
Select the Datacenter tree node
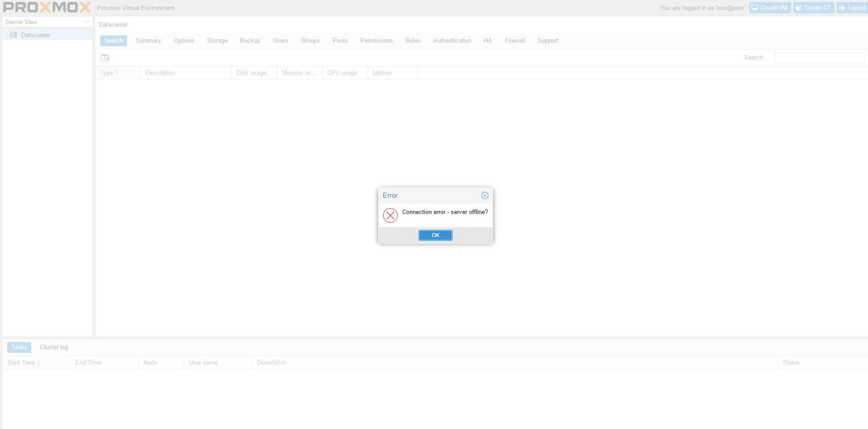[35, 35]
